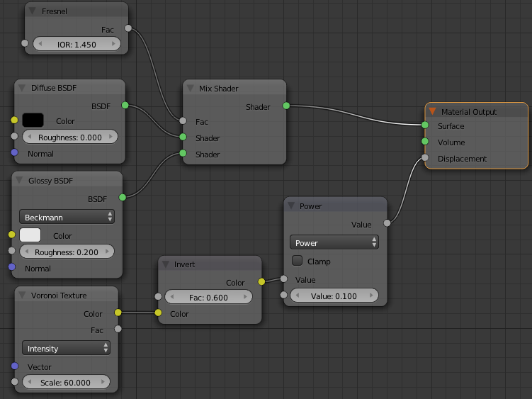Click Glossy BSDF Color input socket
This screenshot has width=532, height=399.
tap(11, 235)
